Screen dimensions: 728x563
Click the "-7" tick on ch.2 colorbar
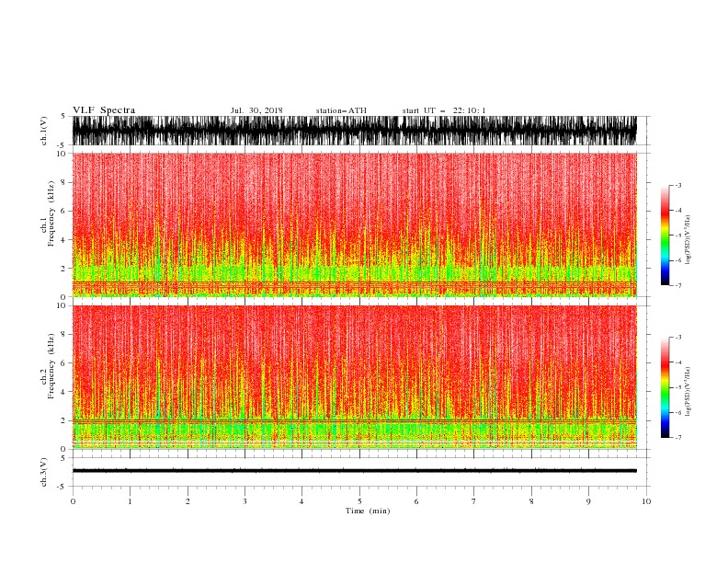tap(677, 438)
